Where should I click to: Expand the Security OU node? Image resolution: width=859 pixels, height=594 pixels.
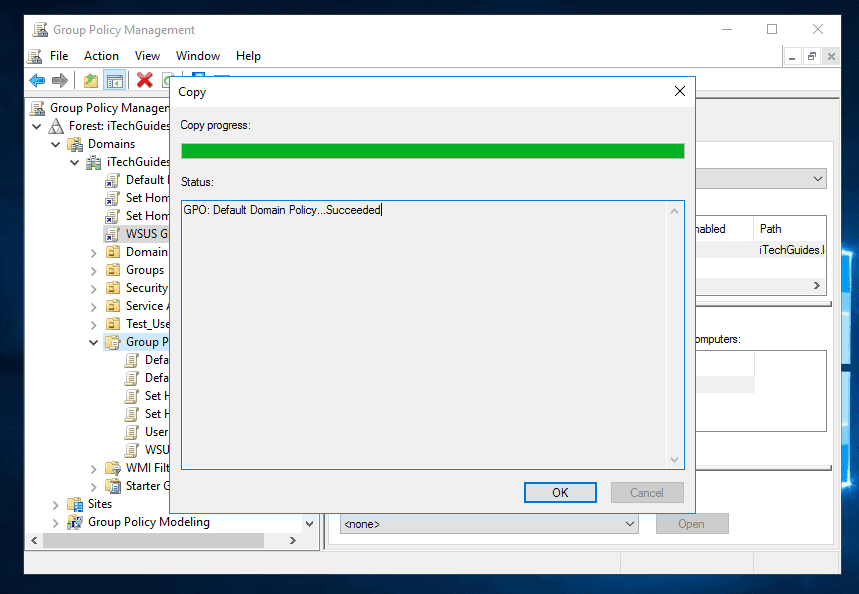point(94,289)
